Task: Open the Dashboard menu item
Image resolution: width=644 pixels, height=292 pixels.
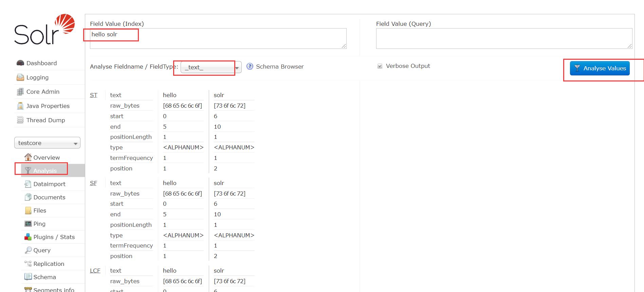Action: 41,63
